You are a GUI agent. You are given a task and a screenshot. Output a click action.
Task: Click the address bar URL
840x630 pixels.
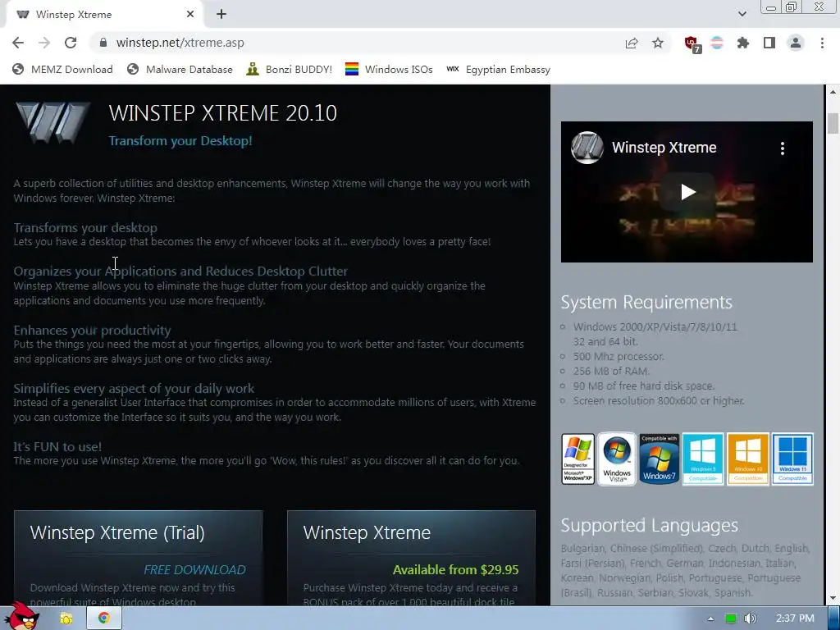(180, 43)
